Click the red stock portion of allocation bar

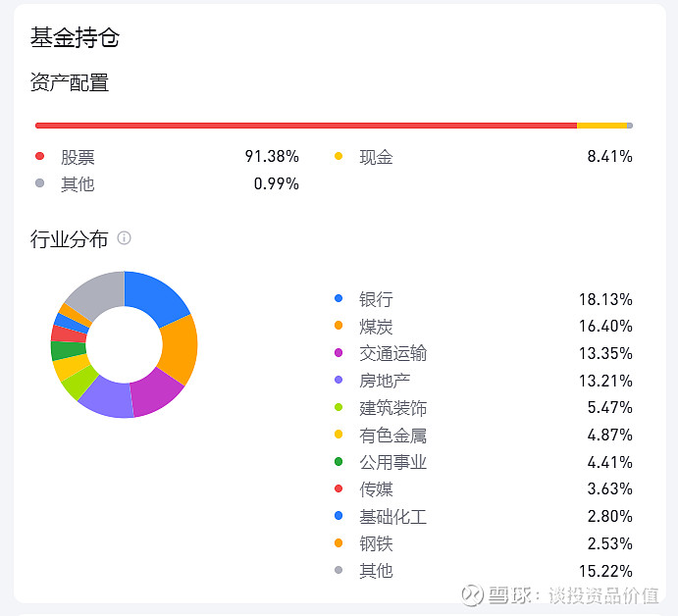(x=304, y=126)
